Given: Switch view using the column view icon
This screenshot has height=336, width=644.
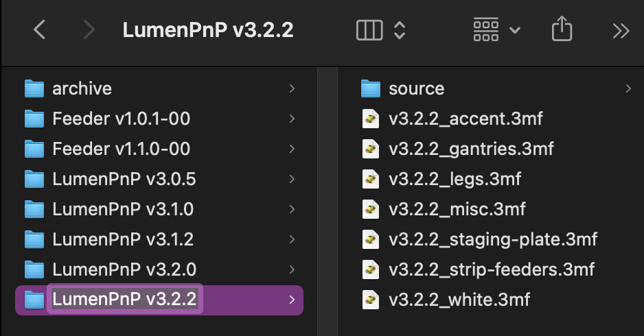Looking at the screenshot, I should (369, 30).
